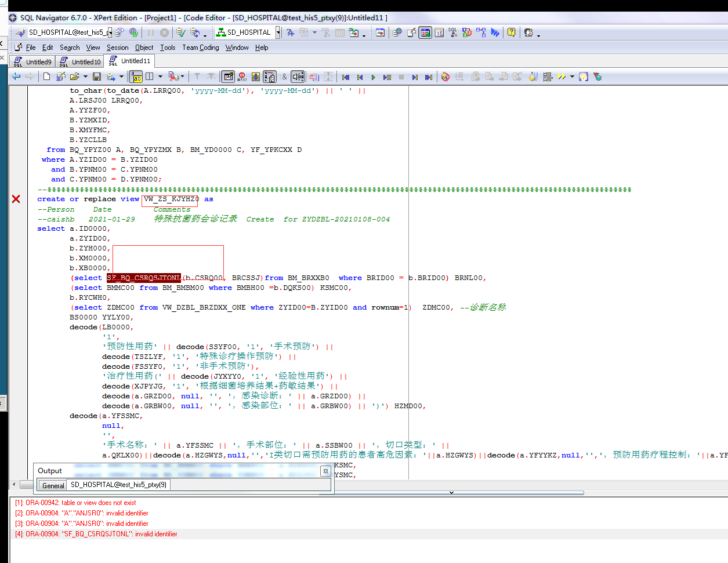Toggle the syntax highlighting 'ab' button
Viewport: 728px width, 563px height.
click(x=136, y=77)
